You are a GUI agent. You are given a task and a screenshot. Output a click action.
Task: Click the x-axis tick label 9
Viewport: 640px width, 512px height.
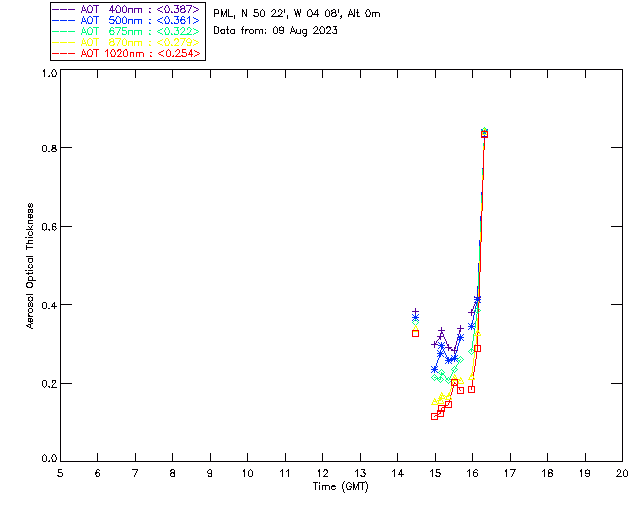(210, 473)
